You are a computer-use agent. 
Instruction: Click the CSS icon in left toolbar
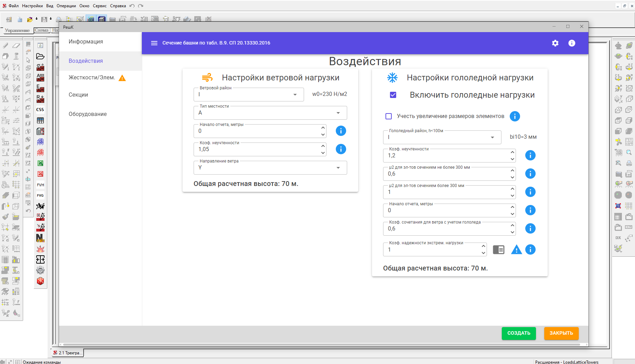pos(40,110)
